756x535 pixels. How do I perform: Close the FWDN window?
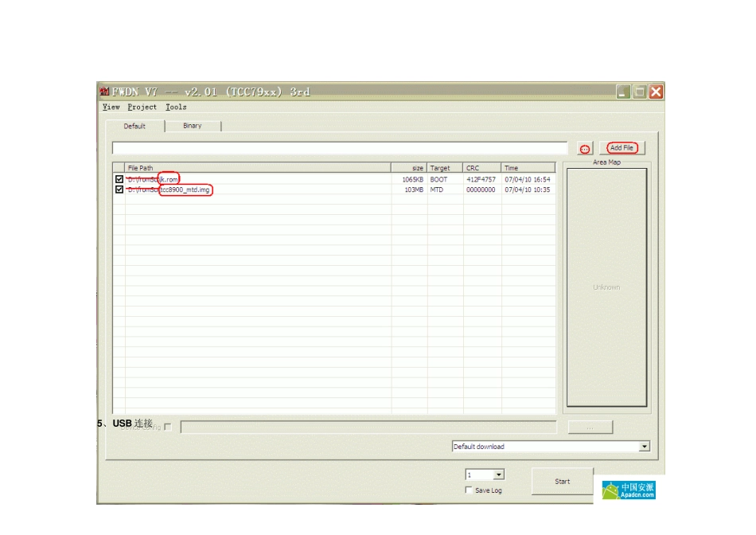pos(657,92)
